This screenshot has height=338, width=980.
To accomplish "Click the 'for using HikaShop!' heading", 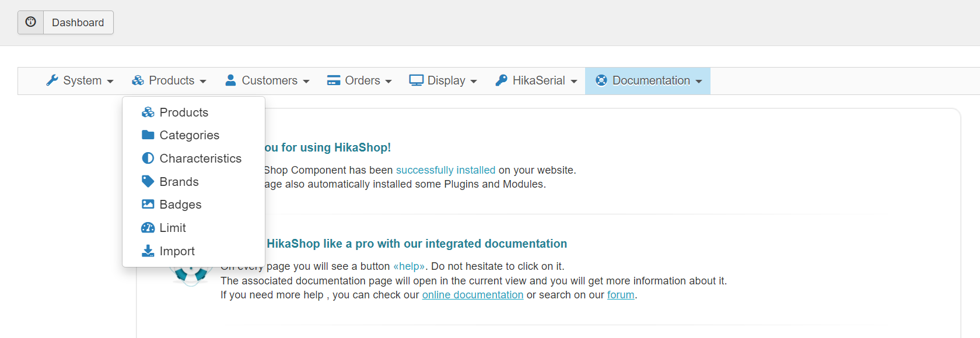I will point(336,147).
